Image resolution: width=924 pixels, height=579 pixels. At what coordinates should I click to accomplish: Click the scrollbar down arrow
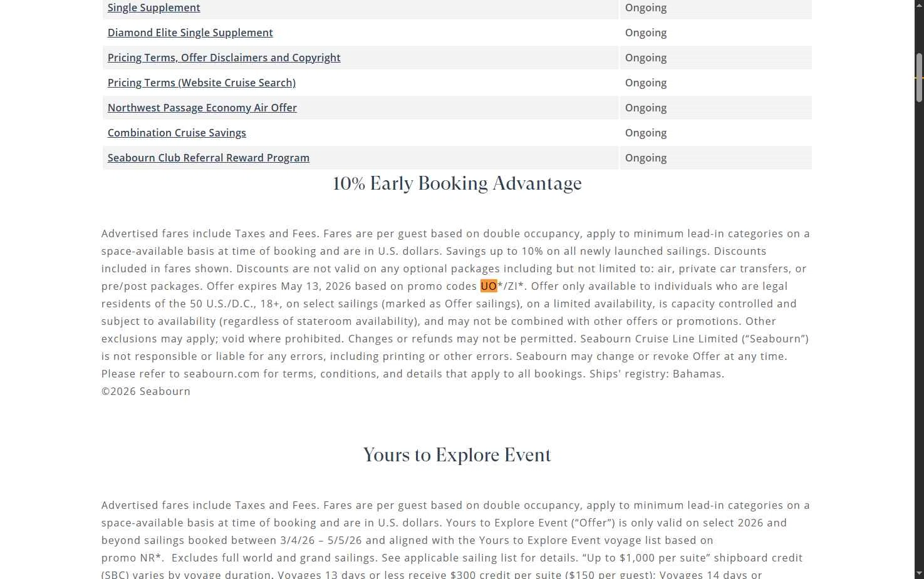pyautogui.click(x=920, y=573)
